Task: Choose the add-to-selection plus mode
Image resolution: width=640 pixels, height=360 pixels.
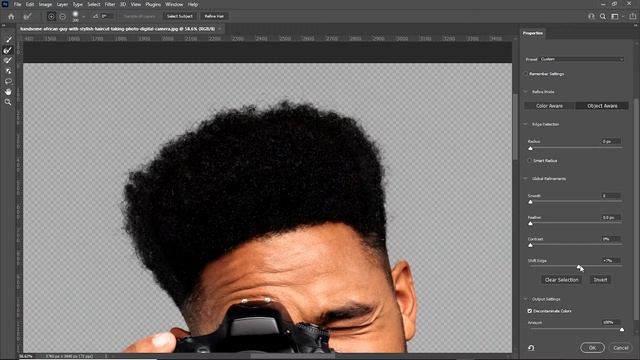Action: click(51, 16)
